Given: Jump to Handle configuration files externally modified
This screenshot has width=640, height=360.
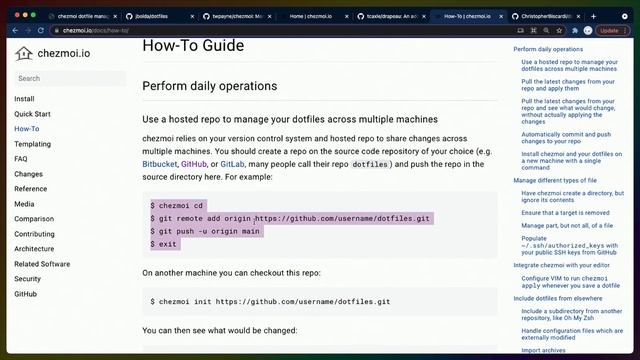Looking at the screenshot, I should pos(572,334).
